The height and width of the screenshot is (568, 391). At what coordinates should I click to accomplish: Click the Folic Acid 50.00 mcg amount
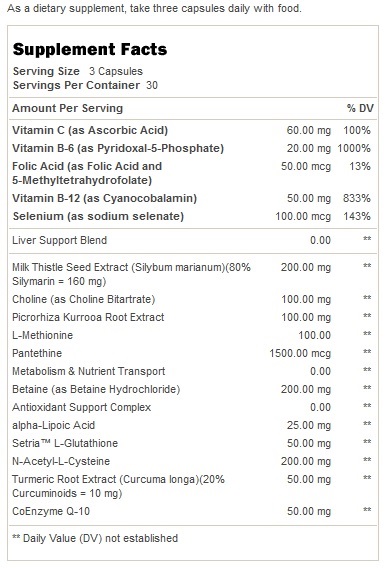[306, 166]
